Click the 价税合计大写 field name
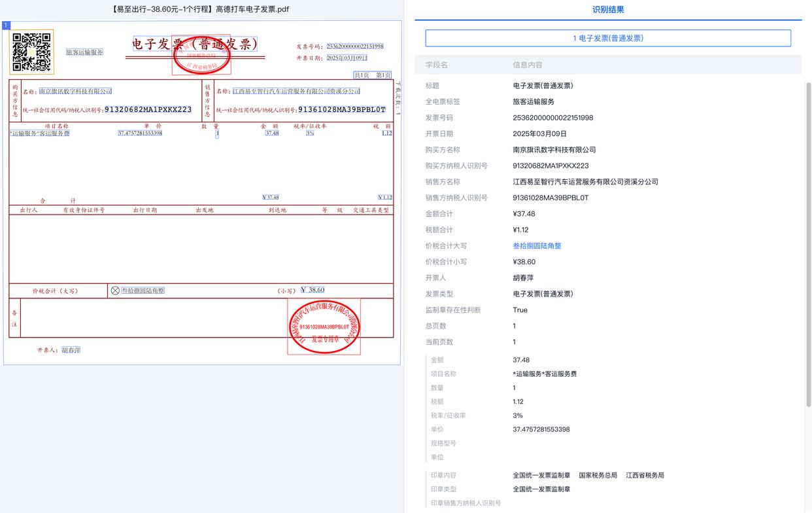The height and width of the screenshot is (513, 812). (x=446, y=246)
